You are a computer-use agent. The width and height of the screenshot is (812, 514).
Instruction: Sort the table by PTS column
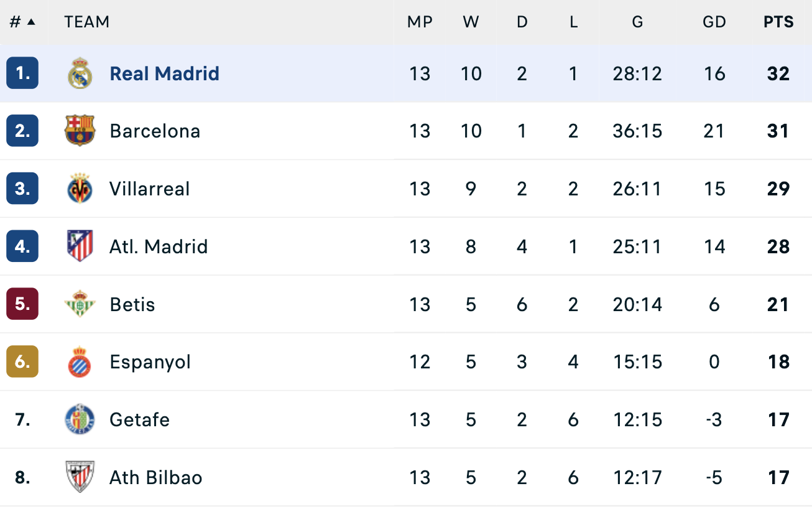pos(778,21)
